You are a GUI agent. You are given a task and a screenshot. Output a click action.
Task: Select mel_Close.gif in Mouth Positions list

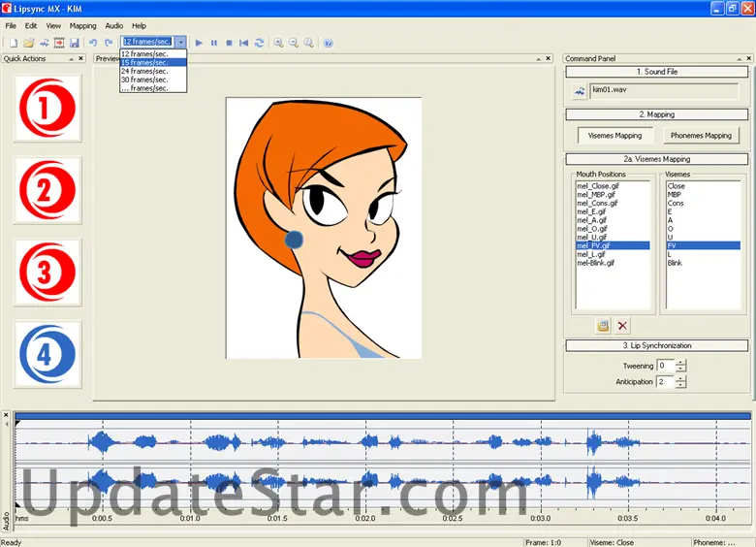pos(598,186)
